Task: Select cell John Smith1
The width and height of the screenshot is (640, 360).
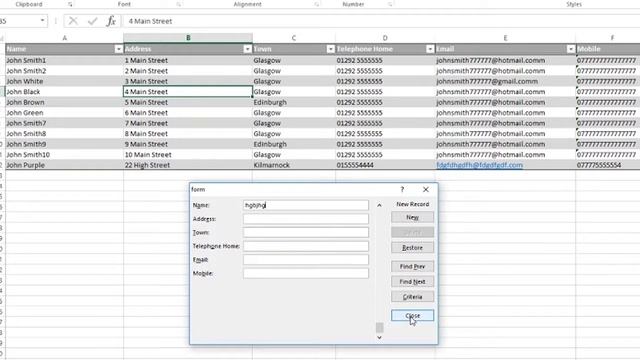Action: pos(64,60)
